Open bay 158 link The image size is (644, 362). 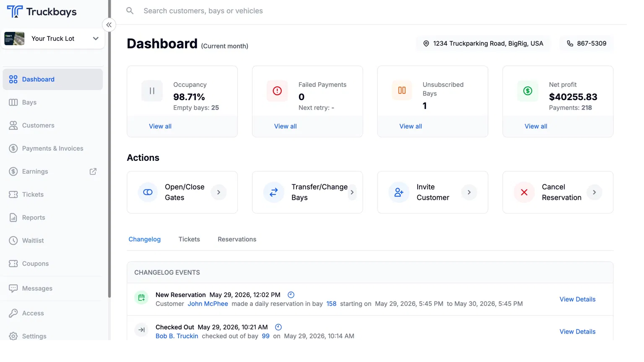click(331, 304)
